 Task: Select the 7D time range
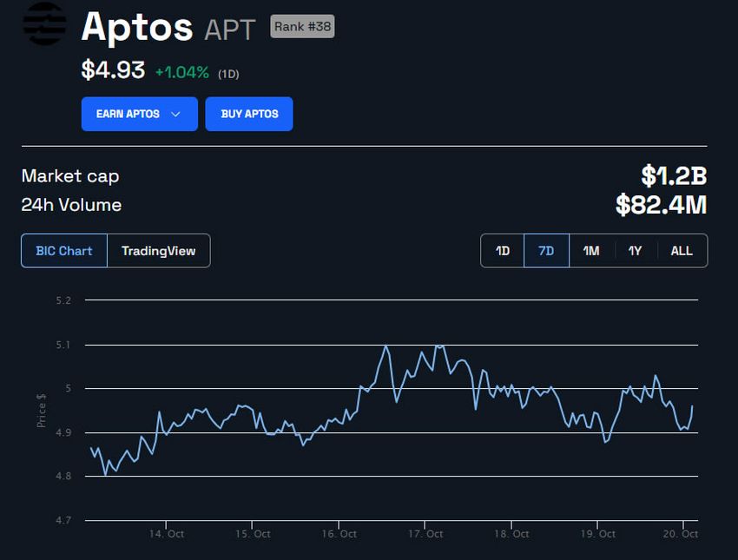546,250
